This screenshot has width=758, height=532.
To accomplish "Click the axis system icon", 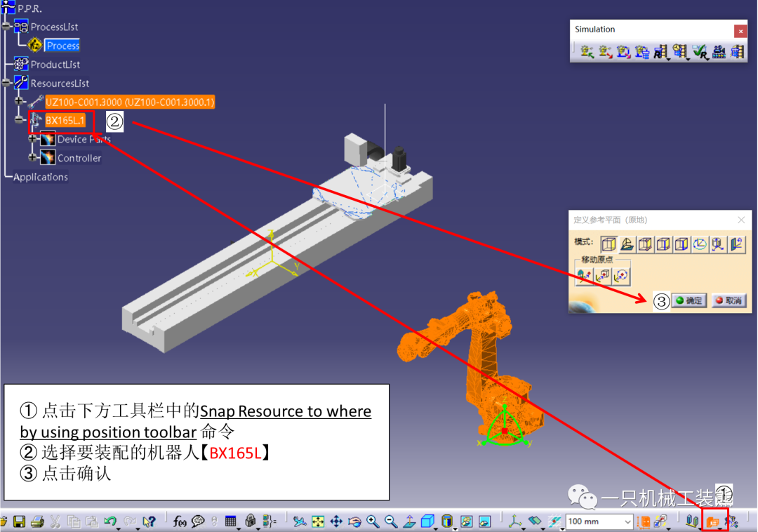I will 515,521.
